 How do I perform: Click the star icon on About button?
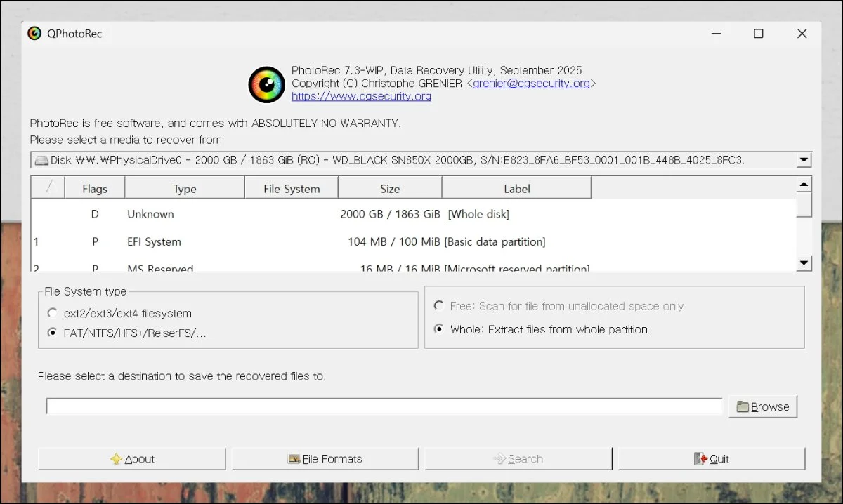pos(117,459)
